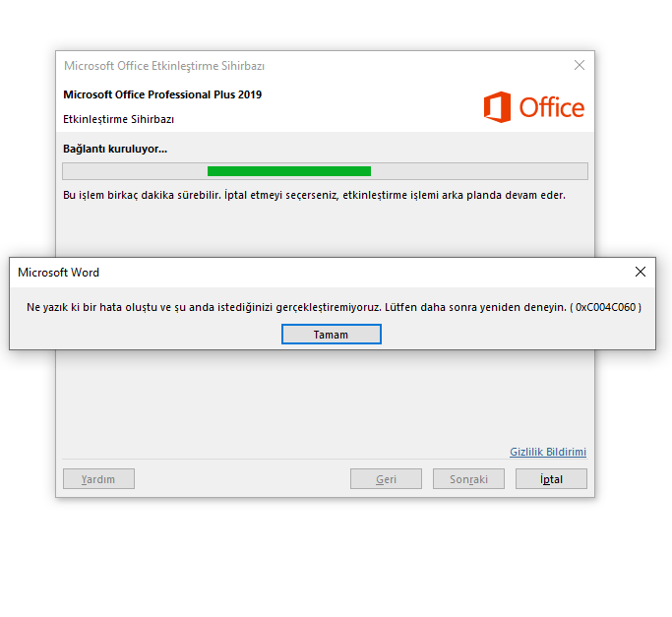Screen dimensions: 672x617
Task: Click the Yardım button
Action: (x=98, y=479)
